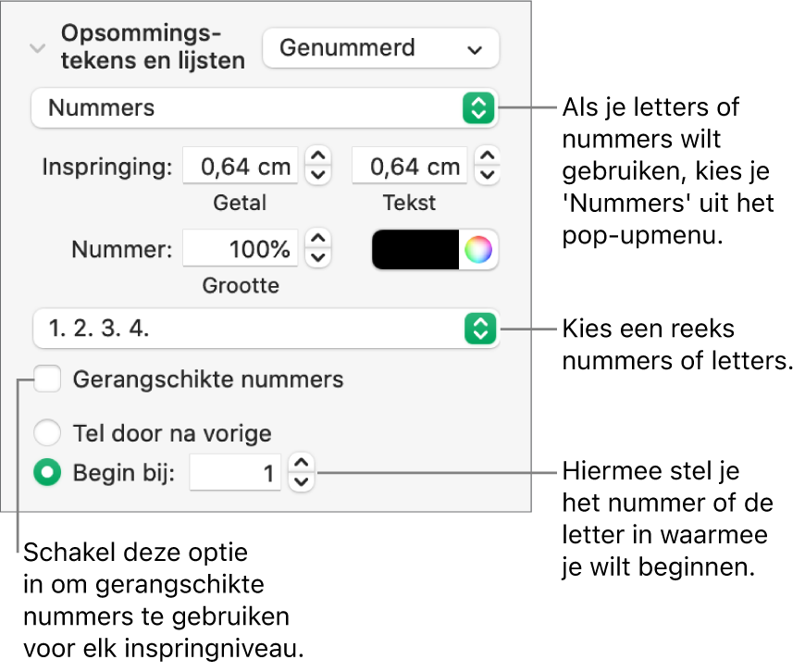The width and height of the screenshot is (805, 672).
Task: Click the Getal indent field
Action: [x=241, y=167]
